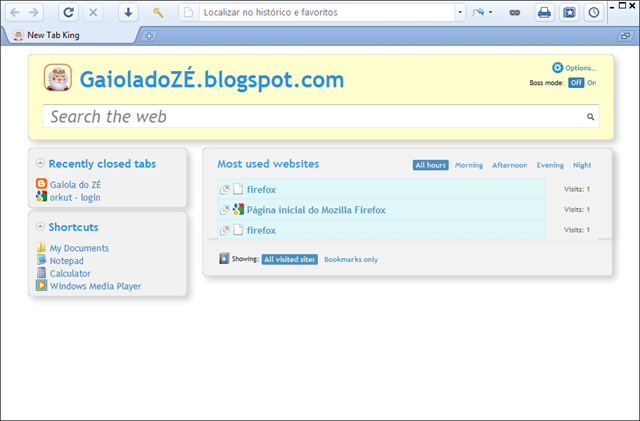Print the page with printer icon

544,13
